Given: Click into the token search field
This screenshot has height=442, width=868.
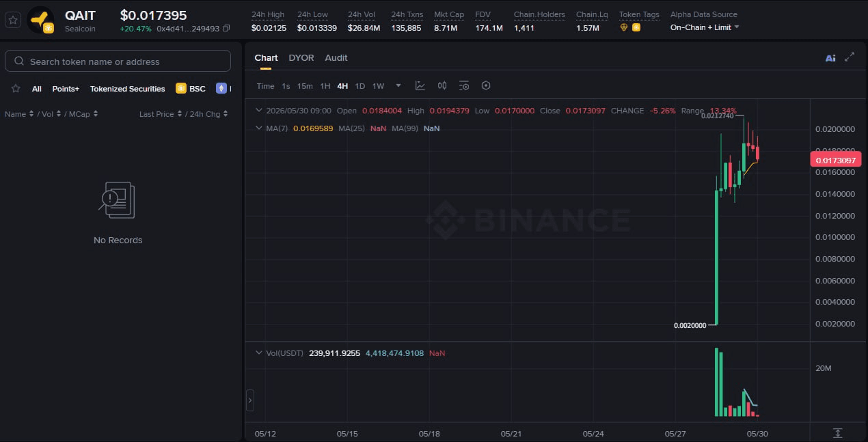Looking at the screenshot, I should coord(118,61).
